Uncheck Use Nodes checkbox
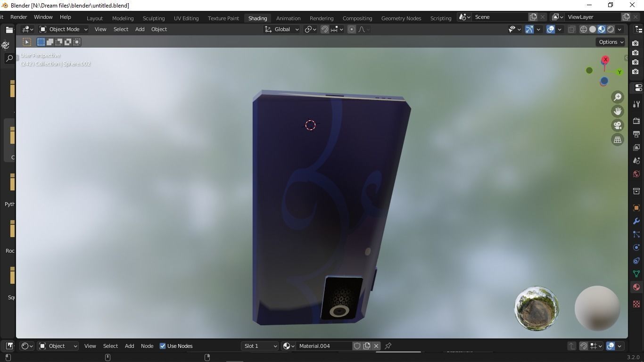This screenshot has width=644, height=362. [163, 346]
